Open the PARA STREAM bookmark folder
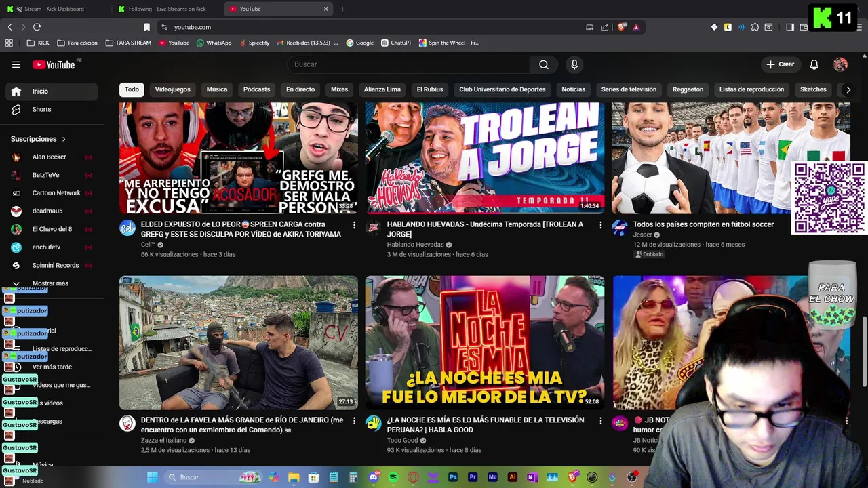Screen dimensions: 868x488 (x=128, y=43)
